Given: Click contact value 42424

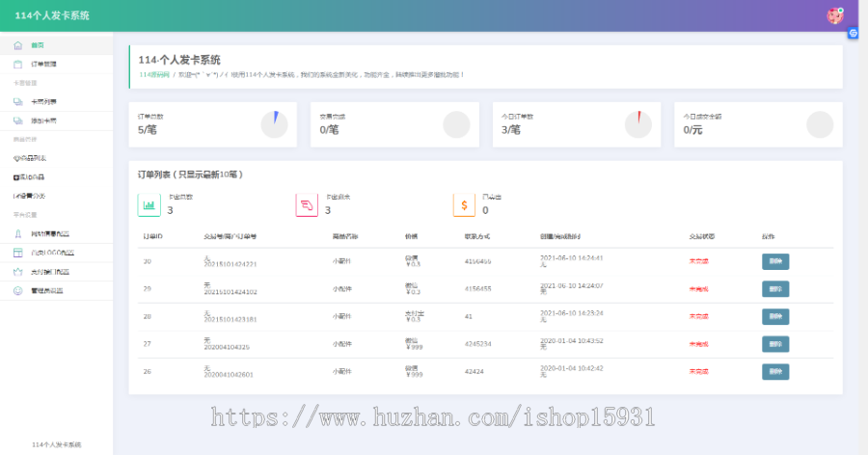Looking at the screenshot, I should 474,372.
